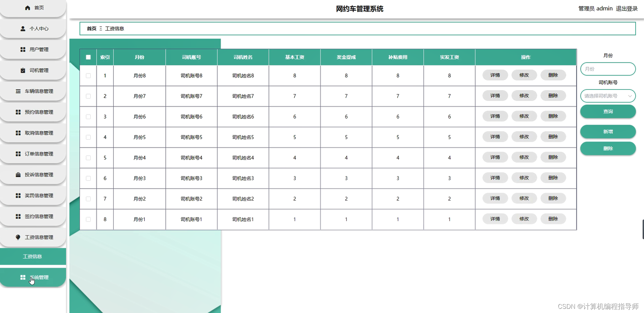Check the row with 月份7

click(88, 96)
